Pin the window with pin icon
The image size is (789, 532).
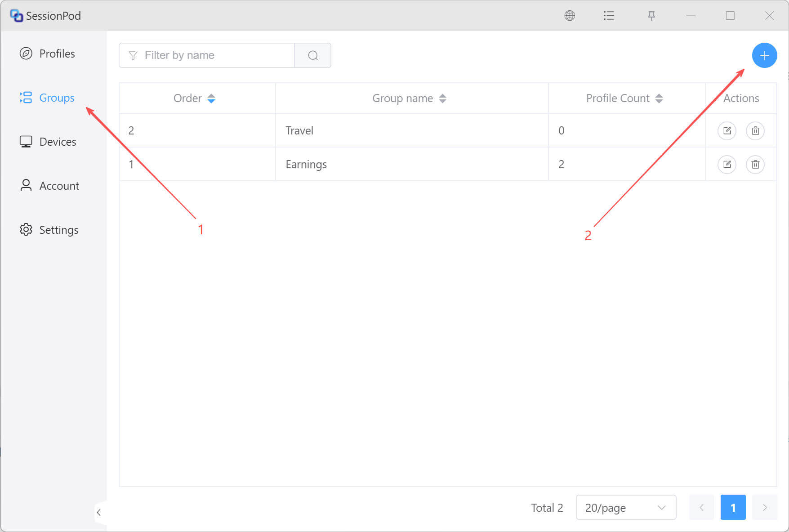tap(651, 16)
